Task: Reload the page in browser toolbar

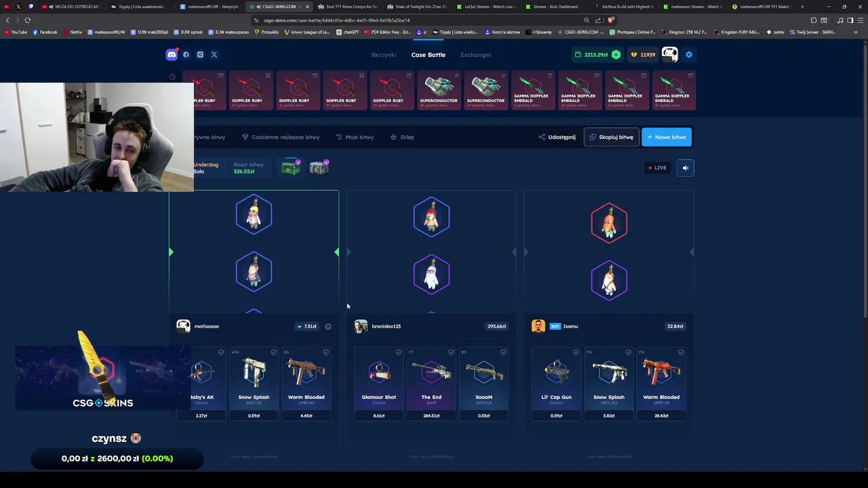Action: (28, 20)
